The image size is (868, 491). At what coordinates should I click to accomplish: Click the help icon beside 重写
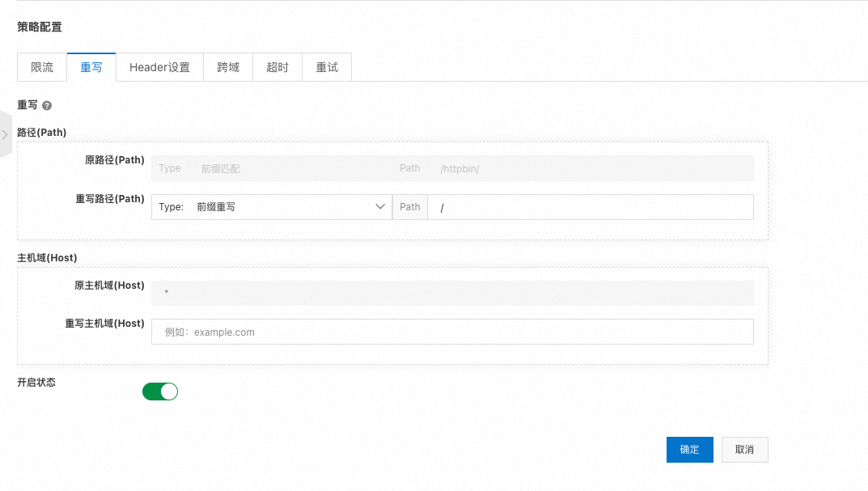(x=47, y=106)
